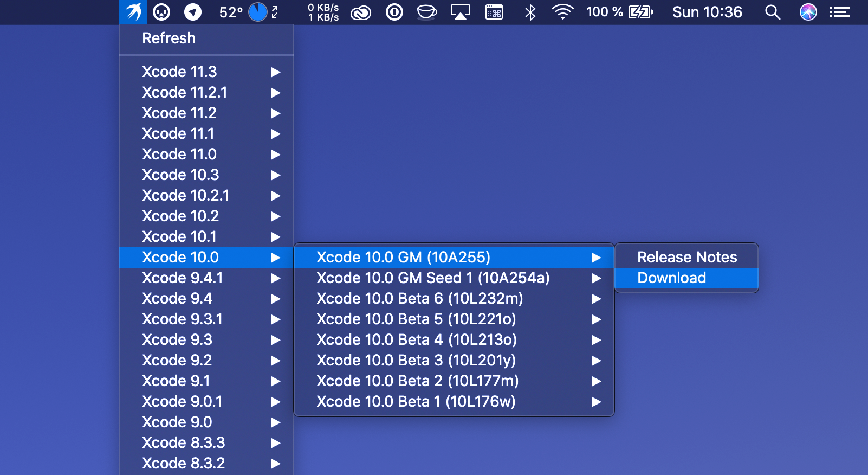Expand the Xcode 10.1 submenu arrow

tap(275, 237)
